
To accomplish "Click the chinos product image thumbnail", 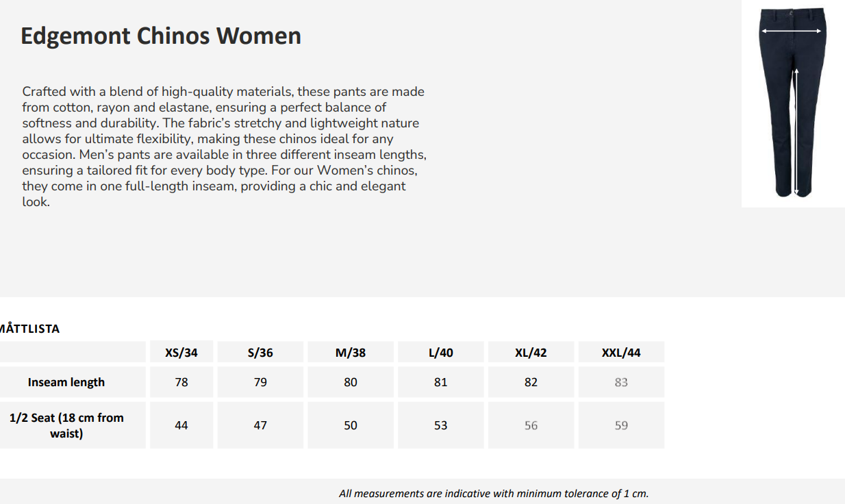I will [x=792, y=103].
